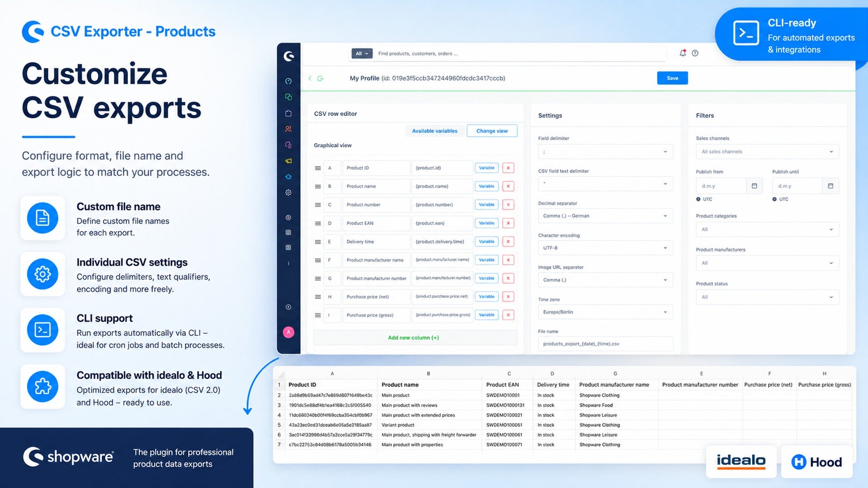Select spreadsheet cell Shopware Food
This screenshot has width=868, height=488.
(x=616, y=405)
